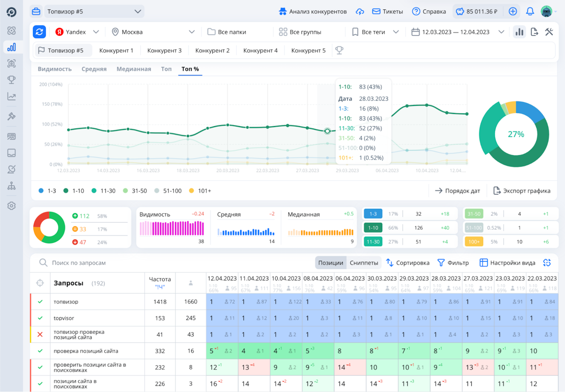Click the trophy icon after Конкурент 5
The height and width of the screenshot is (392, 565).
[339, 50]
